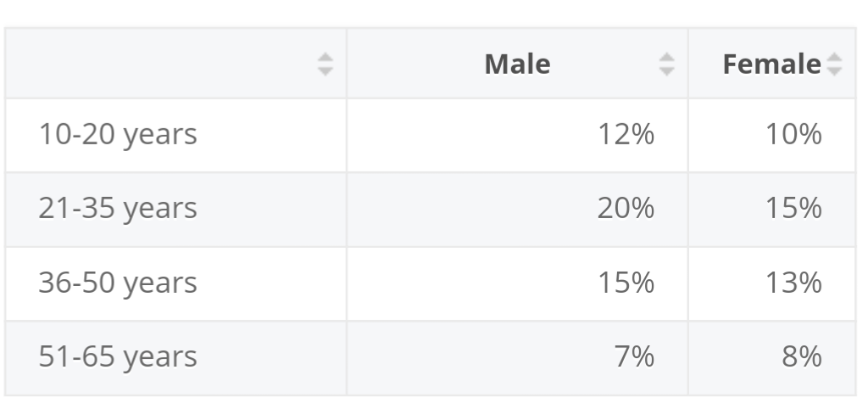Viewport: 868px width, 409px height.
Task: Select the 51-65 years row label
Action: point(118,357)
